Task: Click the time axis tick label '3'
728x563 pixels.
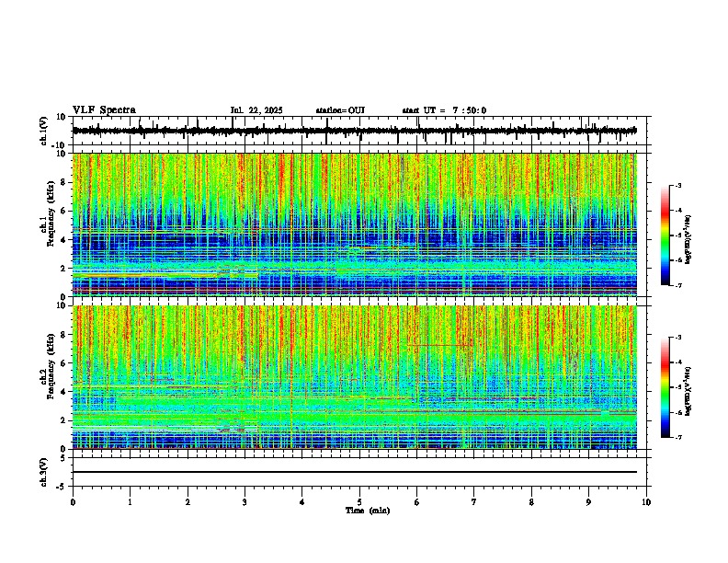Action: (245, 502)
